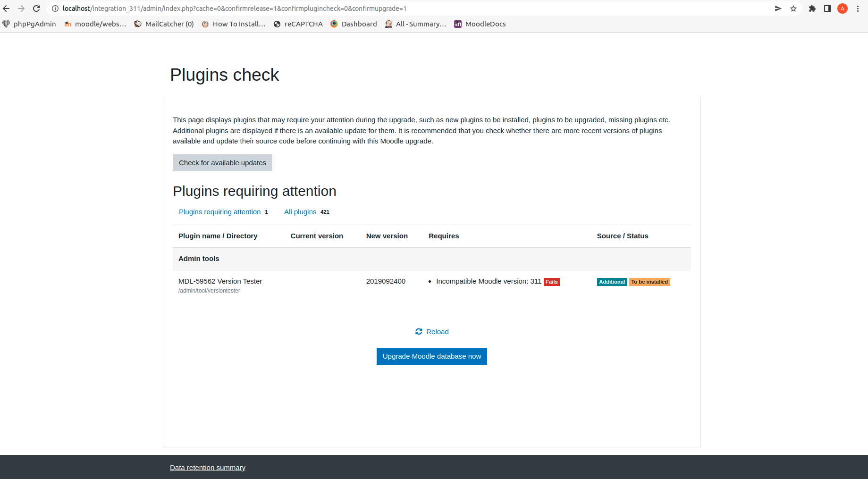This screenshot has width=868, height=479.
Task: Open the All-Summary... bookmark
Action: 415,24
